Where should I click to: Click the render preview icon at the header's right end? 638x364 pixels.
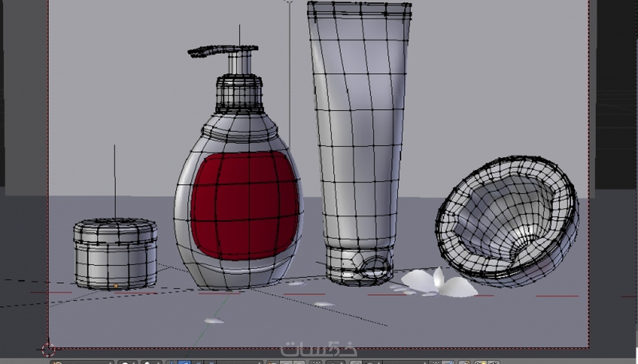tap(494, 362)
